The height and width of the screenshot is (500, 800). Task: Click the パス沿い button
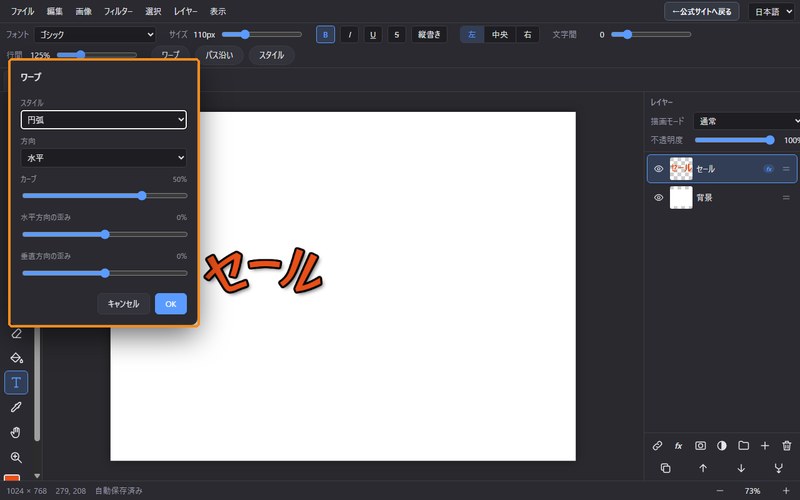(x=219, y=55)
